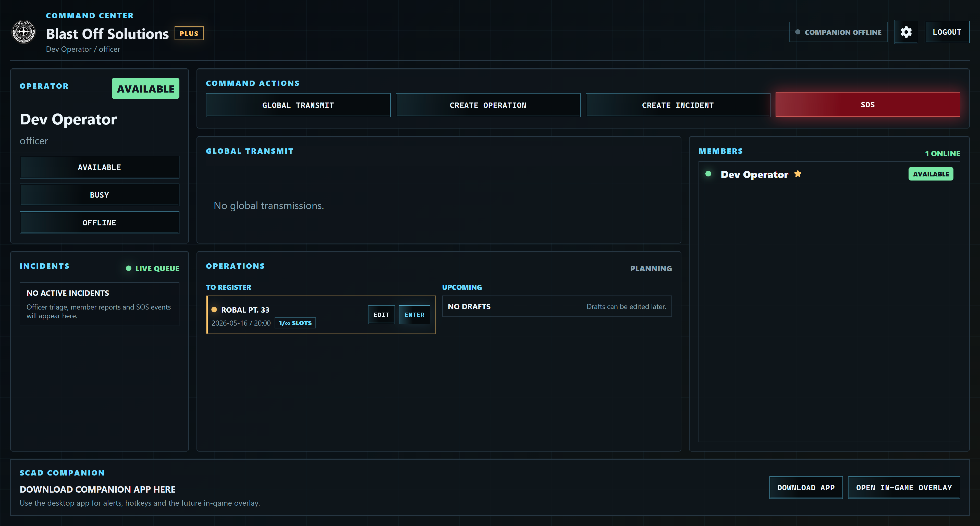Open settings via the gear icon

906,32
